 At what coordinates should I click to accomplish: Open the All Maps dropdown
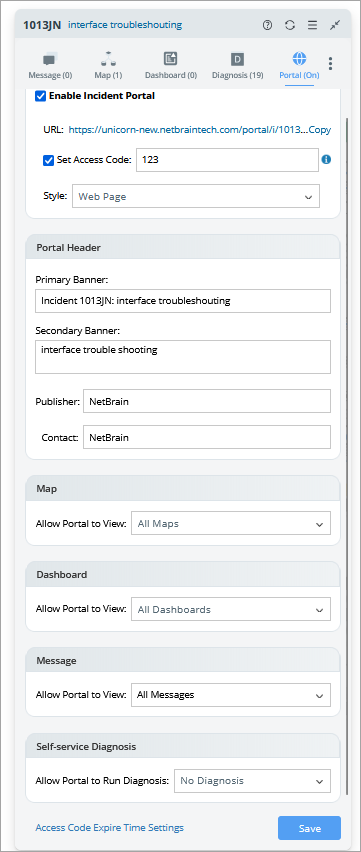pyautogui.click(x=231, y=524)
